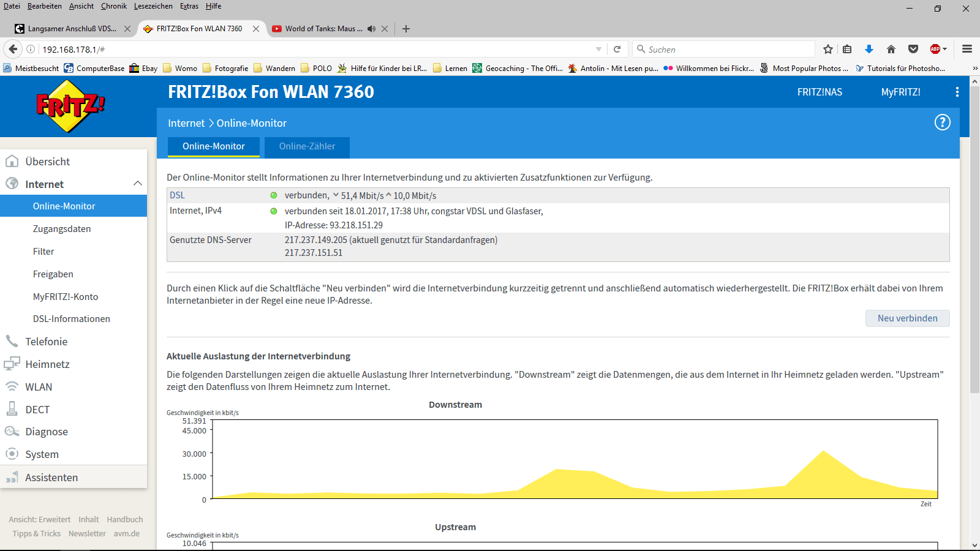980x551 pixels.
Task: Open a new tab with plus icon
Action: 406,29
